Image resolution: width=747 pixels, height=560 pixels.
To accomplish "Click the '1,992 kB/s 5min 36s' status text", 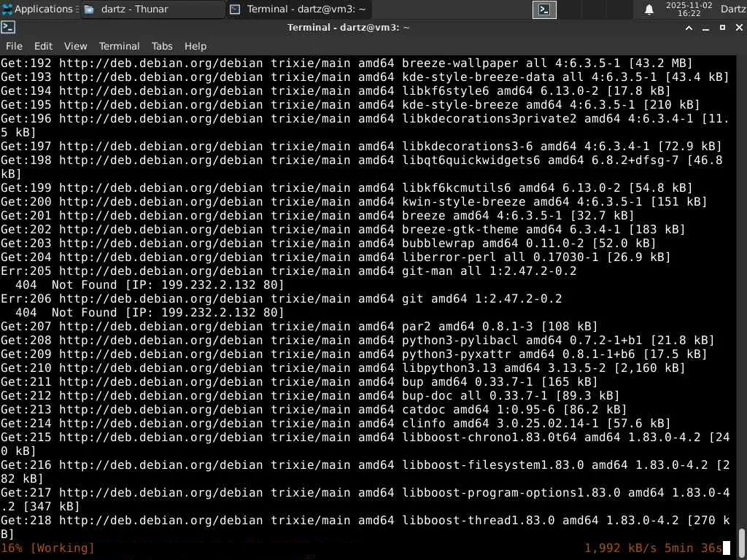I will click(653, 548).
